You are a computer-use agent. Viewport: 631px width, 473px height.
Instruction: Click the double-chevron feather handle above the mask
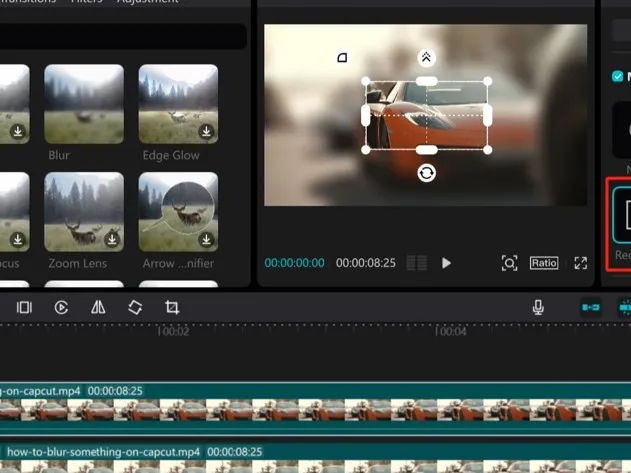[427, 58]
